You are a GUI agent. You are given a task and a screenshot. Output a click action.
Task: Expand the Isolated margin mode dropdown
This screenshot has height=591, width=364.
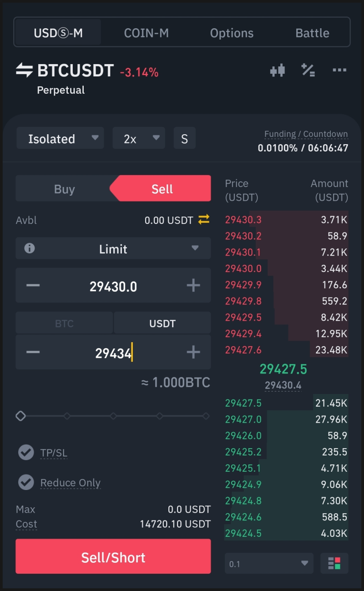click(60, 138)
